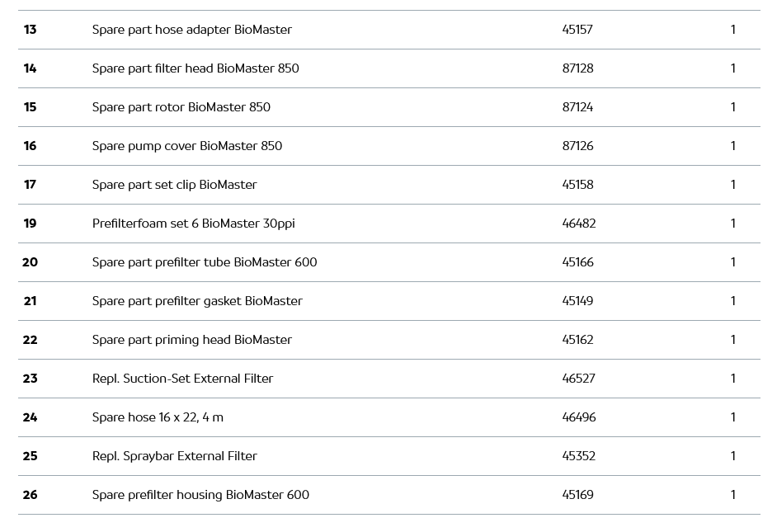Select article number 87128
This screenshot has height=532, width=777.
(577, 68)
